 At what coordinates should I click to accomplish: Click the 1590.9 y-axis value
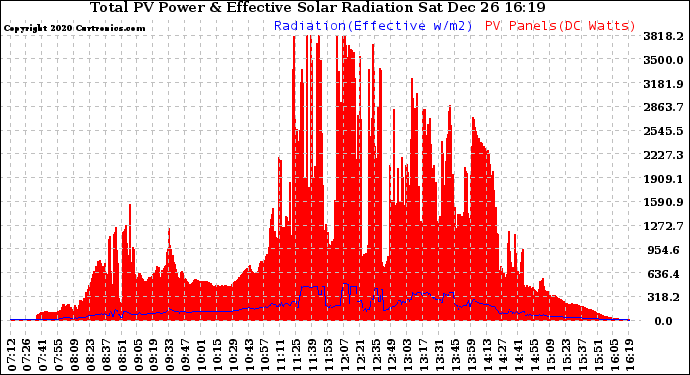pyautogui.click(x=663, y=202)
